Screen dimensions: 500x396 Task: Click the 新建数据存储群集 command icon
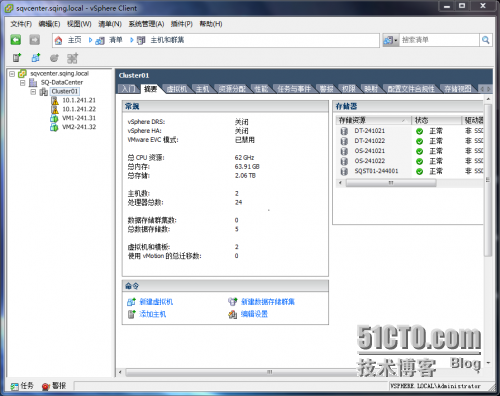(x=233, y=302)
